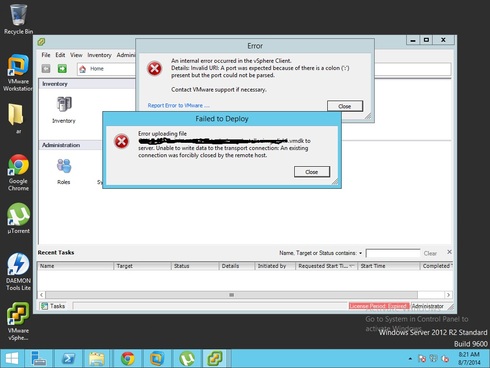490x368 pixels.
Task: Sort tasks by Details column
Action: 237,266
